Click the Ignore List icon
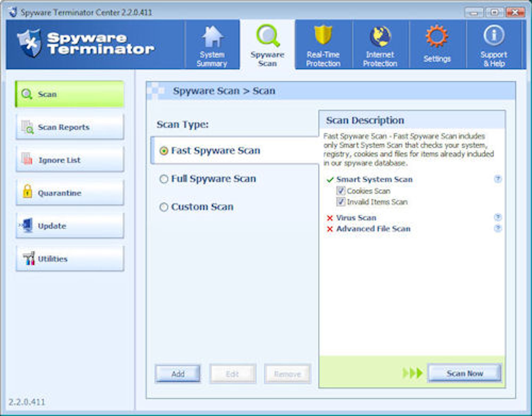The image size is (532, 416). [x=27, y=159]
